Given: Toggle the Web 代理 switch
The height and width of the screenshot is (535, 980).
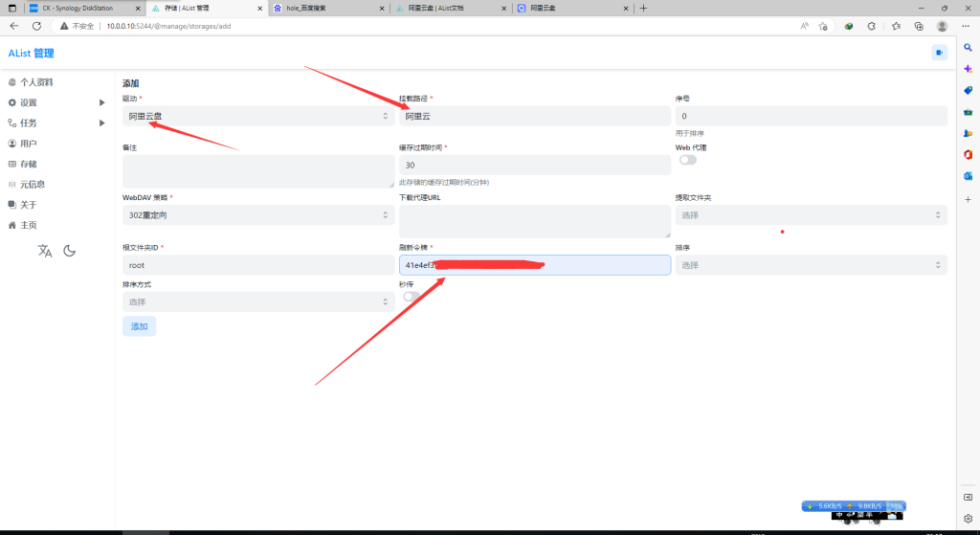Looking at the screenshot, I should 687,160.
